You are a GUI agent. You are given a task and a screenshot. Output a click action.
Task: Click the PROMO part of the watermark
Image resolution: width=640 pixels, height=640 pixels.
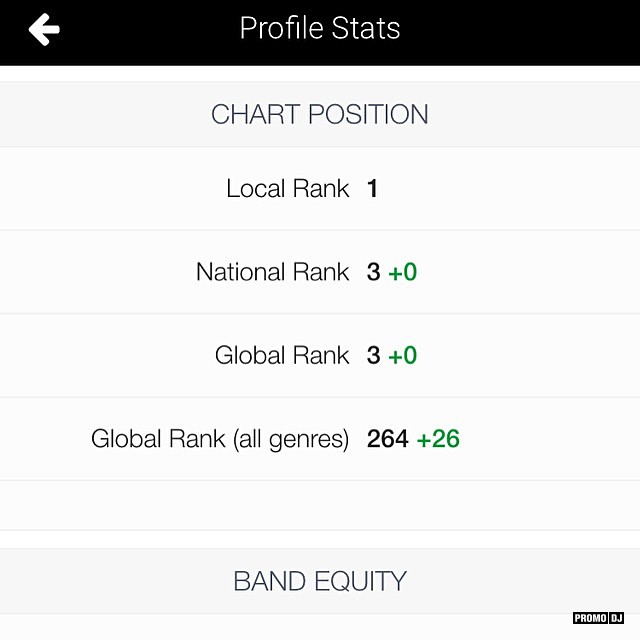[590, 618]
